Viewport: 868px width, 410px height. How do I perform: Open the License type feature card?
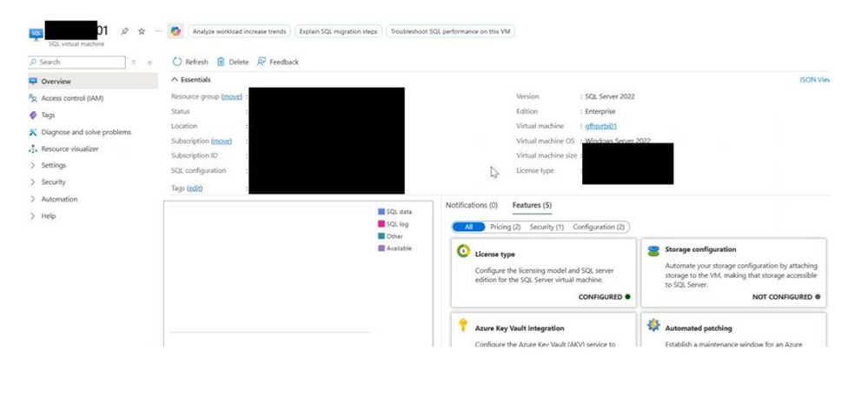pyautogui.click(x=544, y=274)
